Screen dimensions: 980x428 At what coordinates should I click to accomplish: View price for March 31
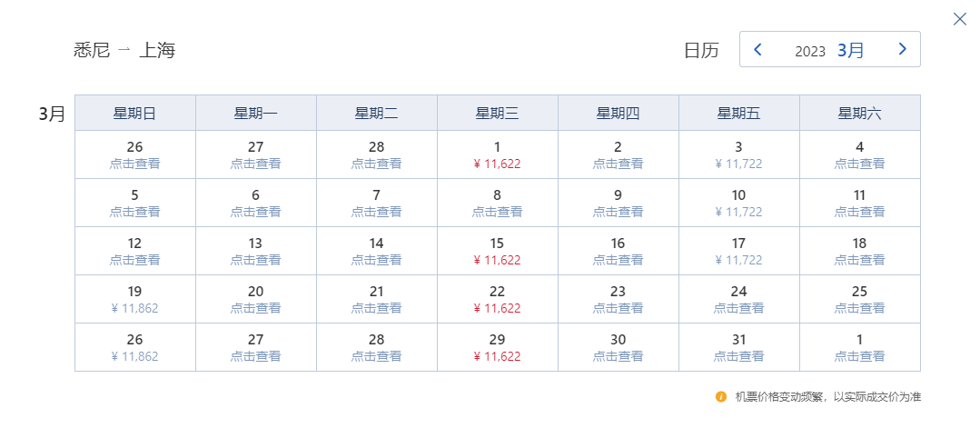[x=738, y=356]
